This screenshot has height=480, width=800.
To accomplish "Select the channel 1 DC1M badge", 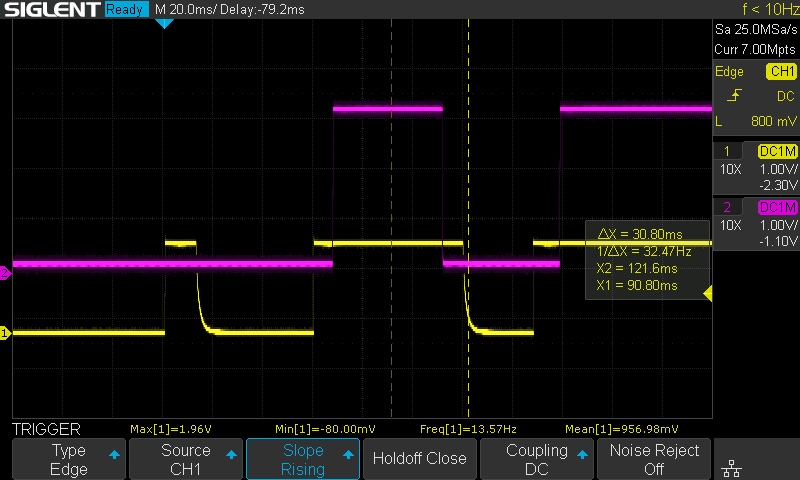I will tap(777, 151).
